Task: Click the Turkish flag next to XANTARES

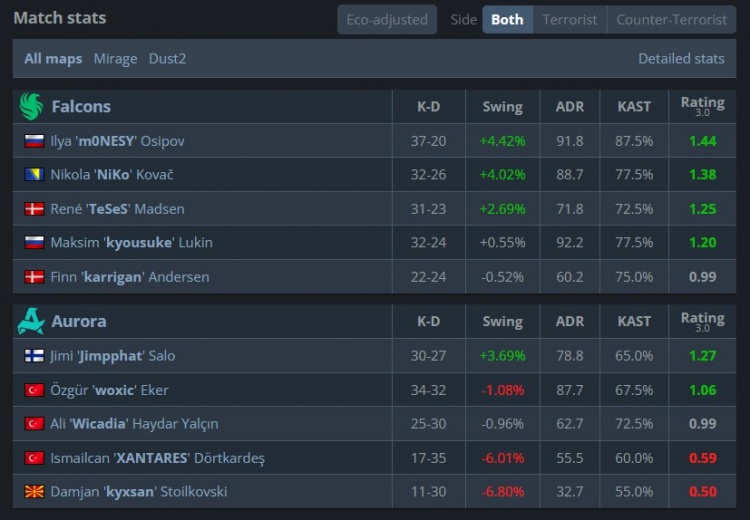Action: (34, 458)
